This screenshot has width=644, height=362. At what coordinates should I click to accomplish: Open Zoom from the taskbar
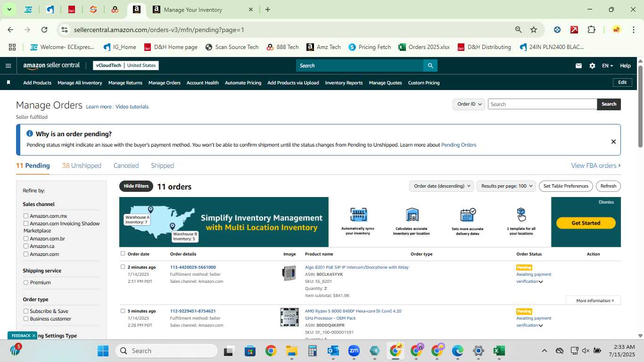click(354, 351)
